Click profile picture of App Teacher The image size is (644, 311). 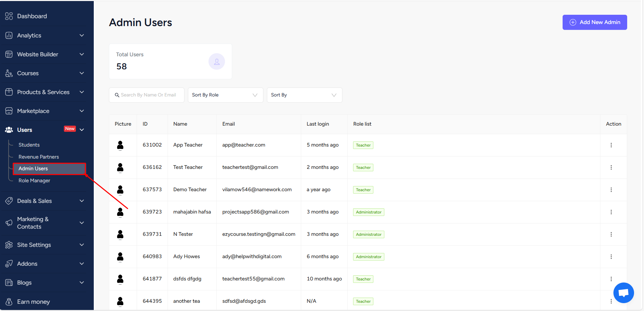point(120,145)
